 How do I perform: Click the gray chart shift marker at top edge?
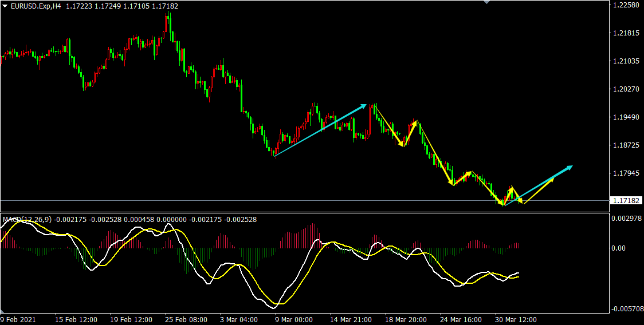487,2
